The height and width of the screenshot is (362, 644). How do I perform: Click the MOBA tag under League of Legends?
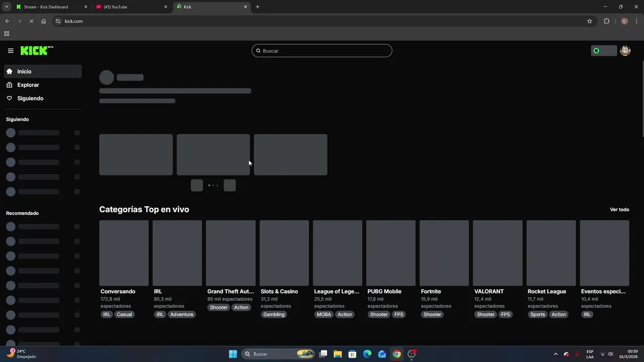pyautogui.click(x=324, y=315)
